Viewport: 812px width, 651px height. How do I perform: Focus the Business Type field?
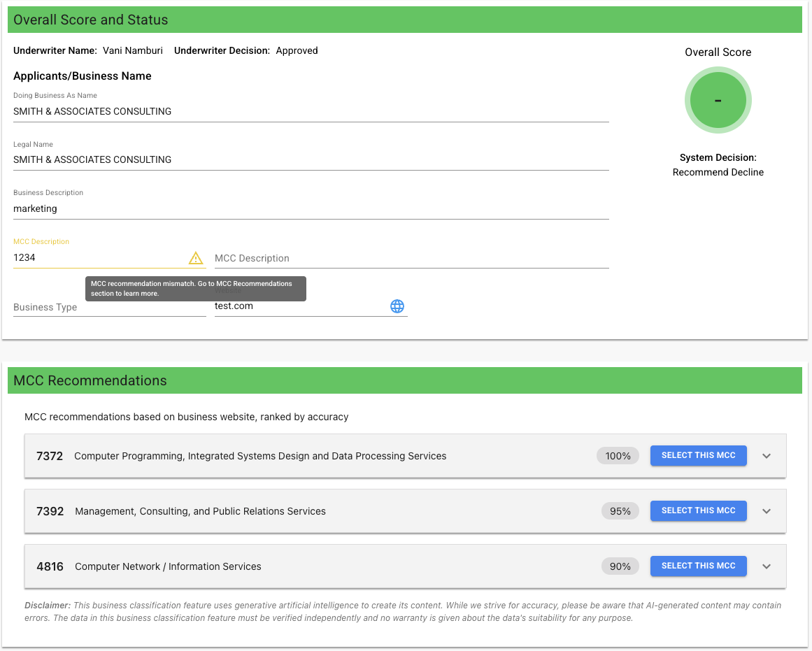click(x=109, y=307)
